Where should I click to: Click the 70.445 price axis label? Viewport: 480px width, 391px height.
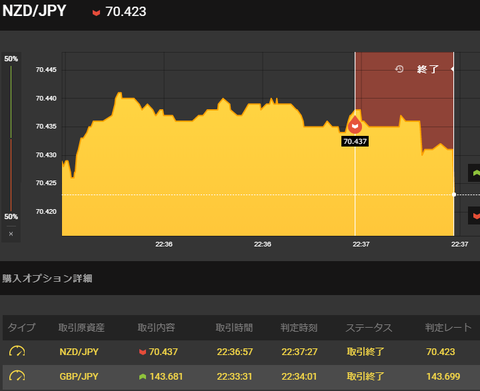[46, 70]
